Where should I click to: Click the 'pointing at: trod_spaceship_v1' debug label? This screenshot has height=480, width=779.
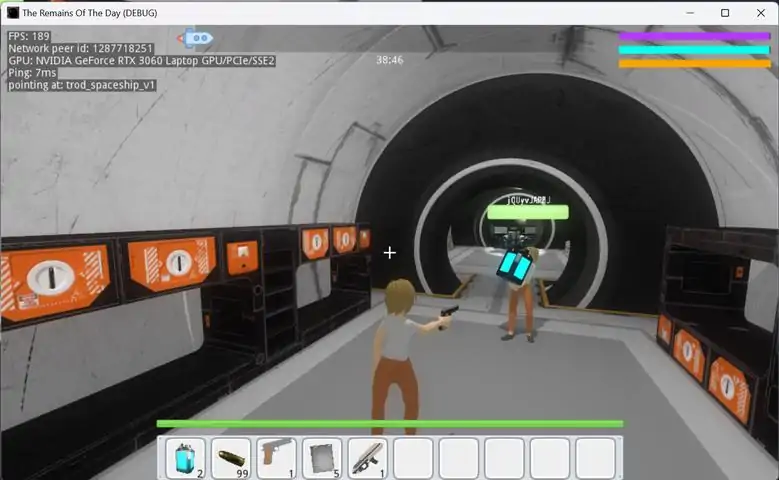[82, 85]
